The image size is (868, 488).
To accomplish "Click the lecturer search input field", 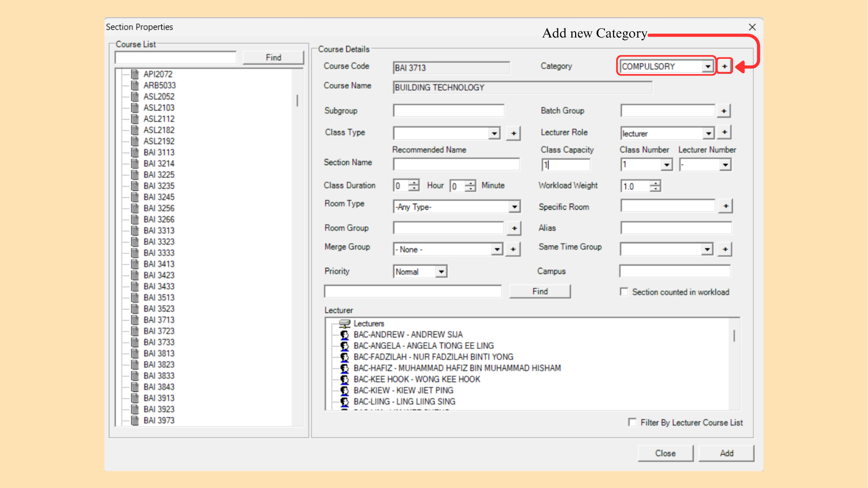I will pos(413,291).
